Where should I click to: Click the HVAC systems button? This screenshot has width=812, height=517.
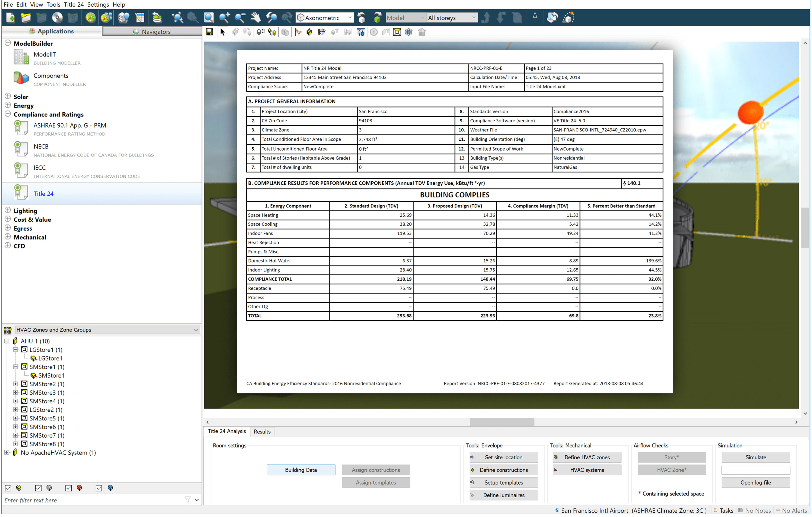pos(587,470)
